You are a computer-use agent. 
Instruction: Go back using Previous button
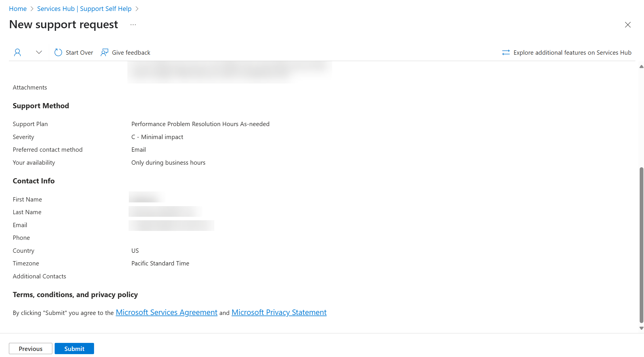(x=30, y=349)
